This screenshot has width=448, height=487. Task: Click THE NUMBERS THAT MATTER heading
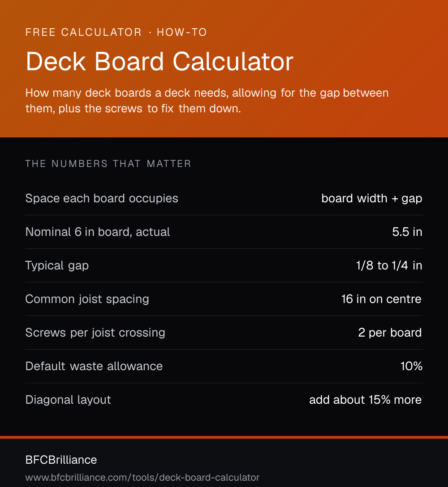point(108,164)
